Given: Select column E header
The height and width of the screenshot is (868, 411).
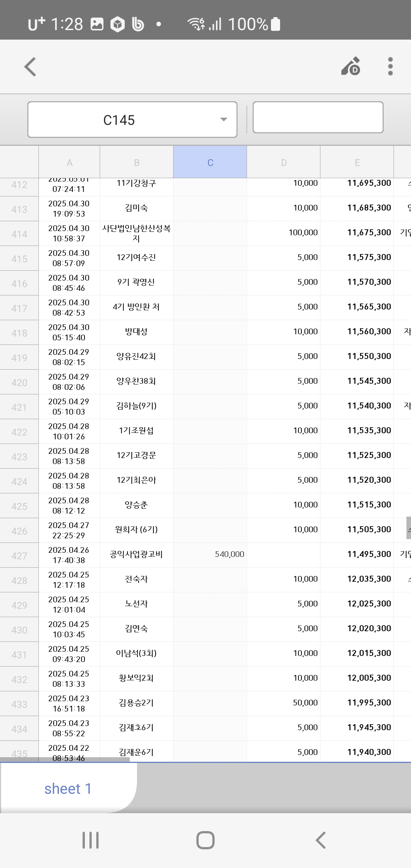Looking at the screenshot, I should [357, 163].
